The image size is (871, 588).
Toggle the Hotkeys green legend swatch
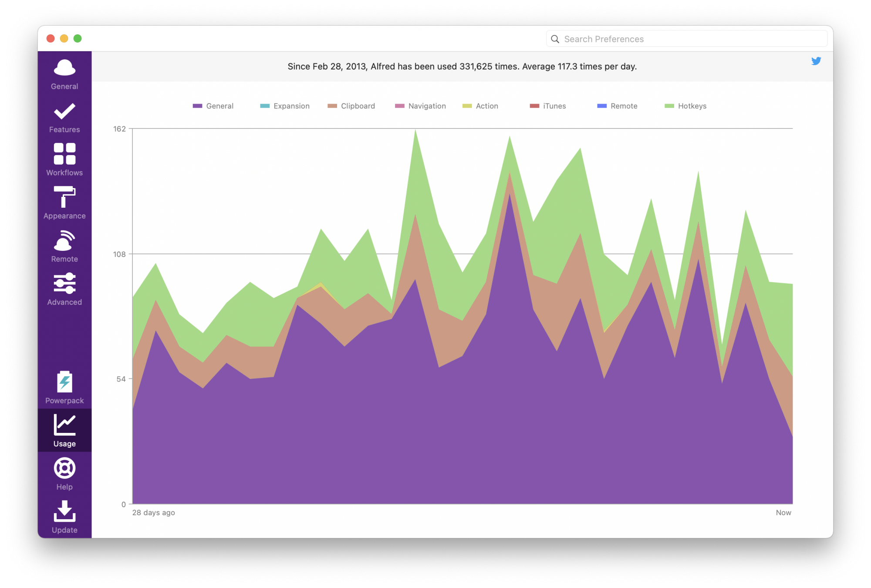(669, 106)
